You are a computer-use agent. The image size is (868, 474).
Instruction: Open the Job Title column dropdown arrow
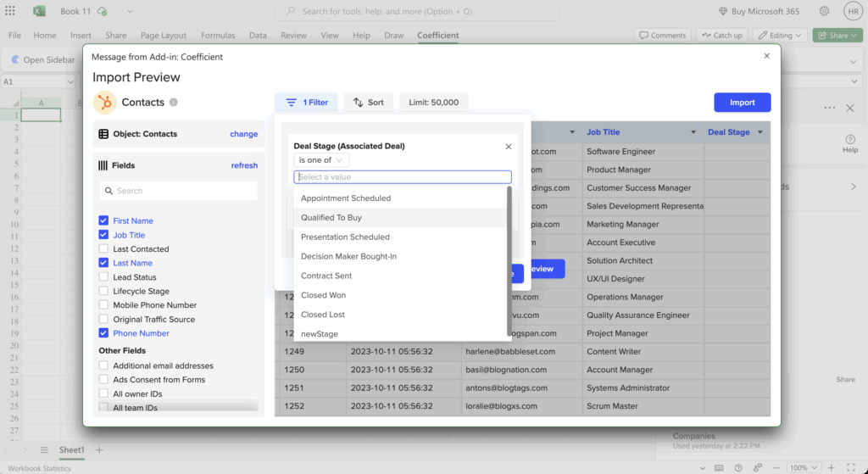click(693, 132)
